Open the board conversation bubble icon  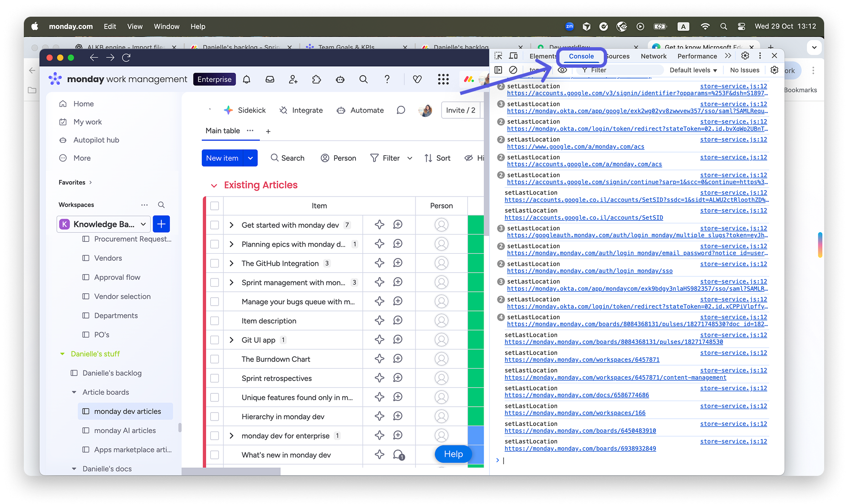point(401,110)
